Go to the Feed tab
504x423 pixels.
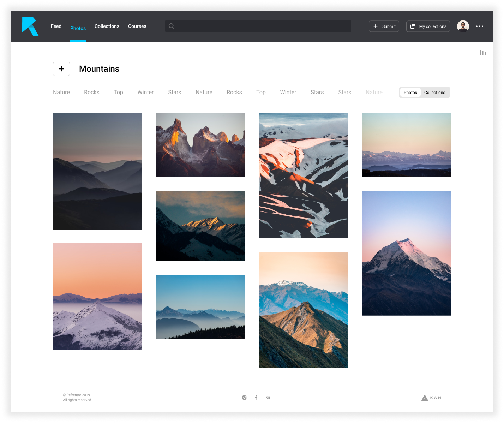tap(56, 26)
